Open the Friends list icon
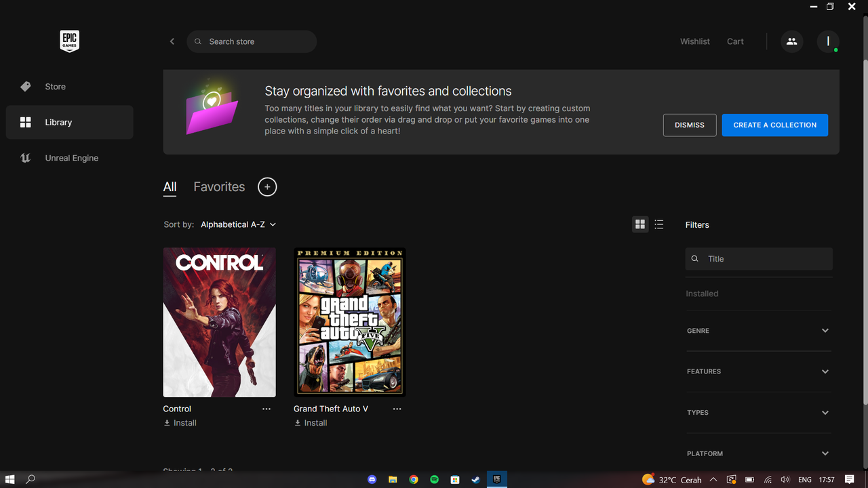868x488 pixels. (x=791, y=41)
